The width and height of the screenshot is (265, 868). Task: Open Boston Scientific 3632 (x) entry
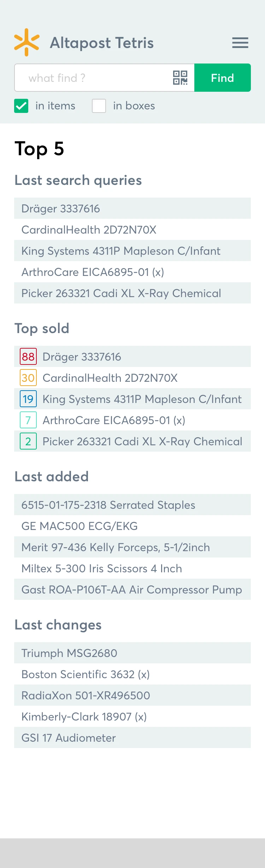[86, 674]
